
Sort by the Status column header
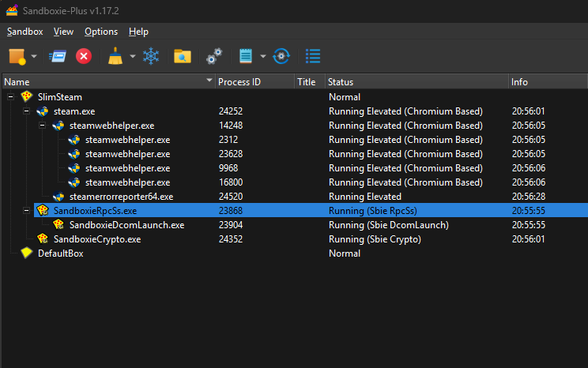[x=416, y=81]
